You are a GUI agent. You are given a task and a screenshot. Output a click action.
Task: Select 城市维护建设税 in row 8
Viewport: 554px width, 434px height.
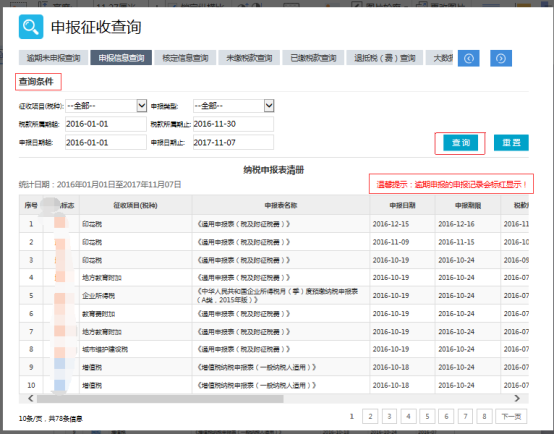point(105,349)
